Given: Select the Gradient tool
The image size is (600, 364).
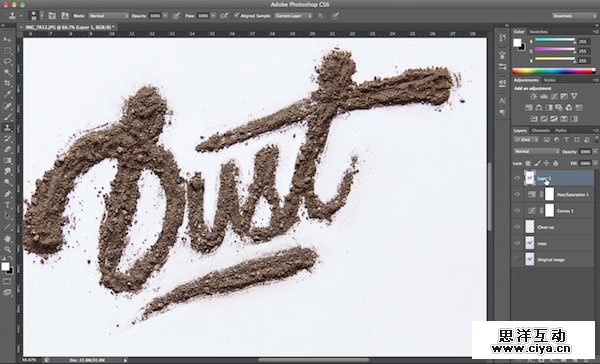Looking at the screenshot, I should coord(7,160).
